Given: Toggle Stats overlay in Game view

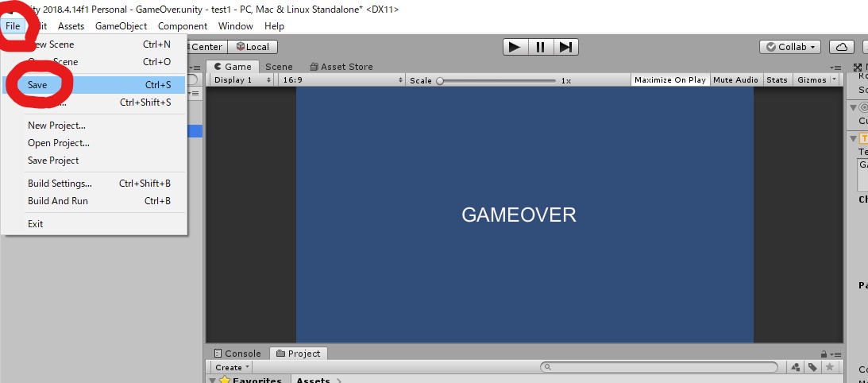Looking at the screenshot, I should pos(777,79).
